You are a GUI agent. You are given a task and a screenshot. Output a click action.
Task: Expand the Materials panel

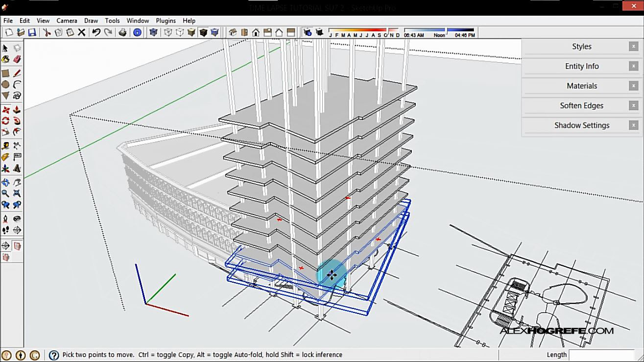(581, 86)
